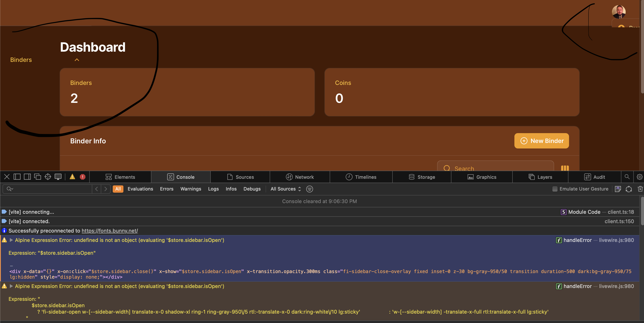The width and height of the screenshot is (644, 323).
Task: Open the All Sources dropdown
Action: click(x=285, y=189)
